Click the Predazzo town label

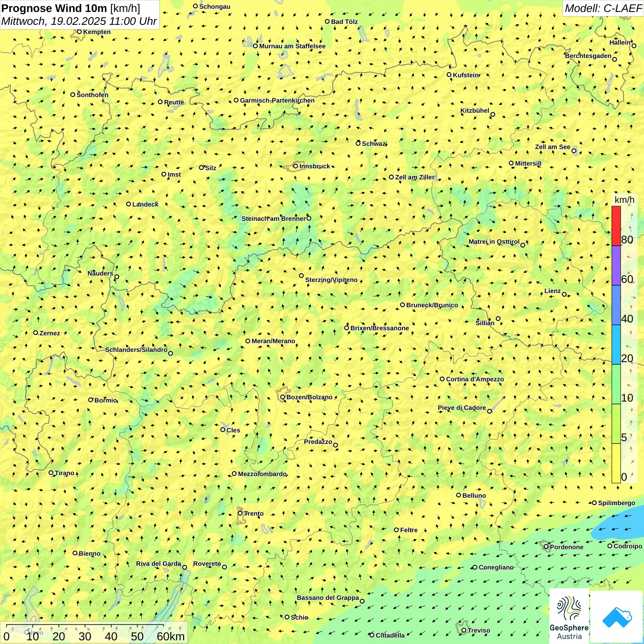[318, 442]
